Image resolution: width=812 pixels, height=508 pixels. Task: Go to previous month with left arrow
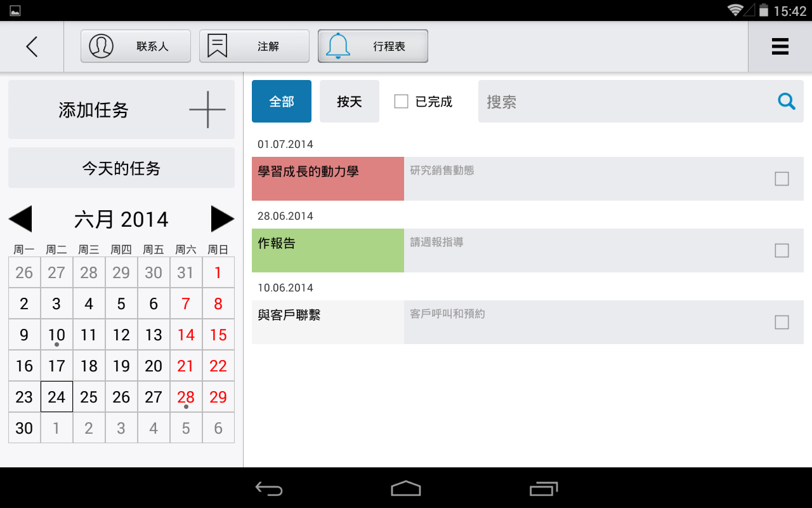[x=20, y=219]
